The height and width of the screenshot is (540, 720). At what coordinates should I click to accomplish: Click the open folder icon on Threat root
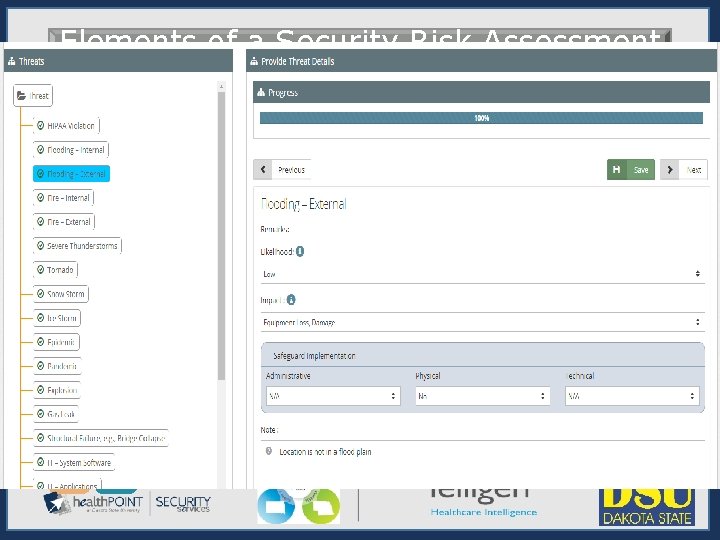(22, 96)
